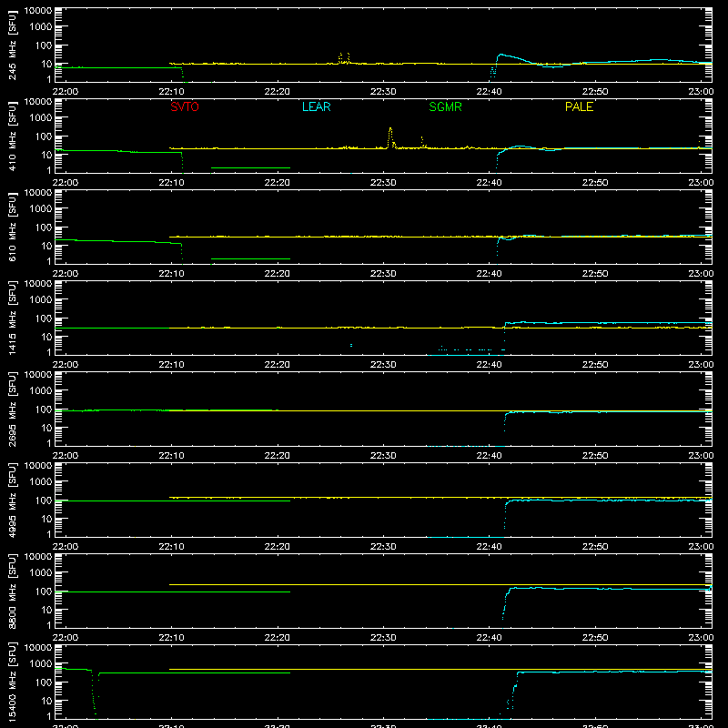The width and height of the screenshot is (728, 728).
Task: Click the green dip near 22:03 in 15400 MHz plot
Action: pyautogui.click(x=96, y=694)
